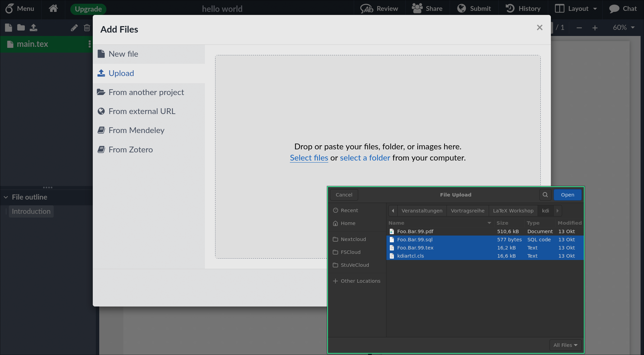The image size is (644, 355).
Task: Expand the Layout dropdown
Action: 576,8
